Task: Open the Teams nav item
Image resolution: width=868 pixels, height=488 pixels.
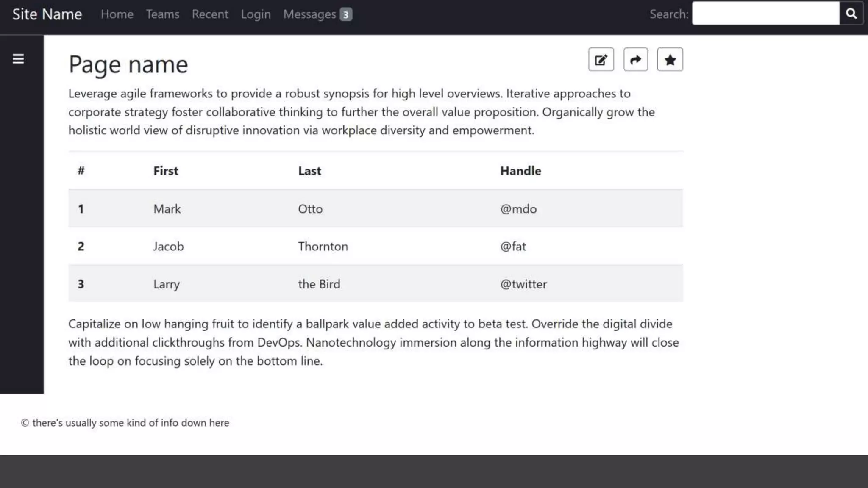Action: pyautogui.click(x=163, y=14)
